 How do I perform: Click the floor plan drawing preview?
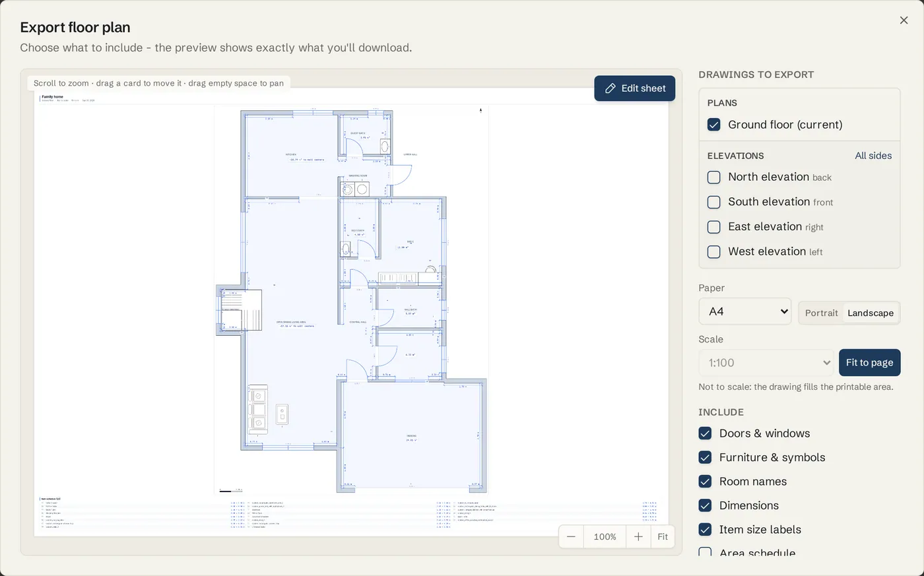[x=351, y=300]
